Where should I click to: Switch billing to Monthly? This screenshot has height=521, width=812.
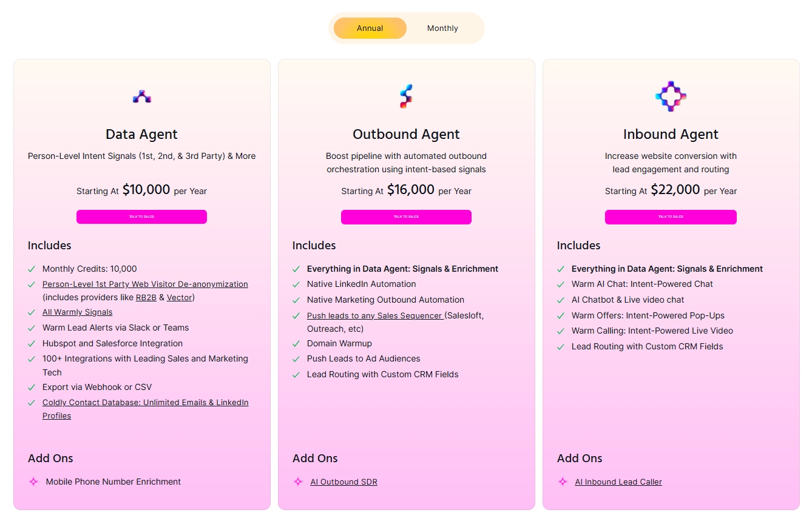(442, 29)
